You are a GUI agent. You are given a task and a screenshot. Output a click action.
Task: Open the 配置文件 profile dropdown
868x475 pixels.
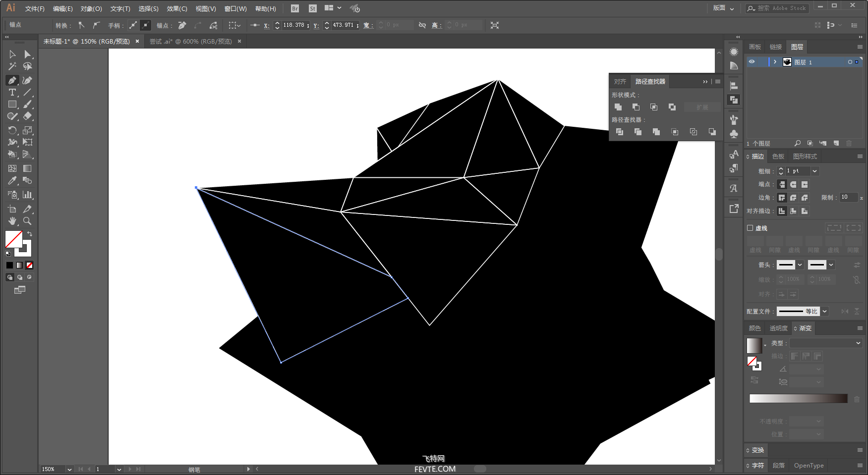[825, 312]
